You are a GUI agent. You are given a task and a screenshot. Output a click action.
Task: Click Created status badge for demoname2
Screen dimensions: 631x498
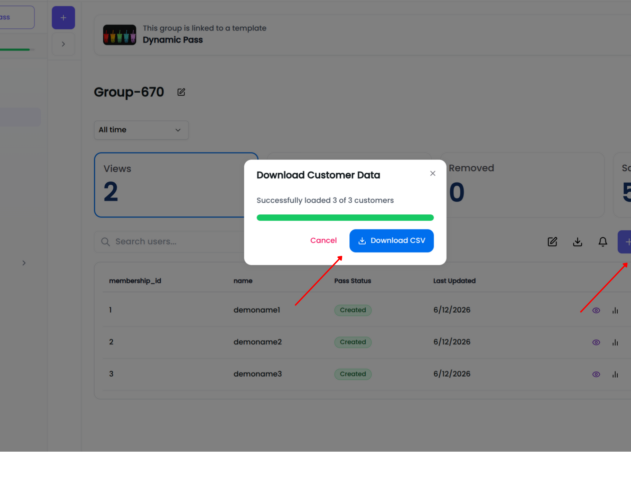click(353, 342)
